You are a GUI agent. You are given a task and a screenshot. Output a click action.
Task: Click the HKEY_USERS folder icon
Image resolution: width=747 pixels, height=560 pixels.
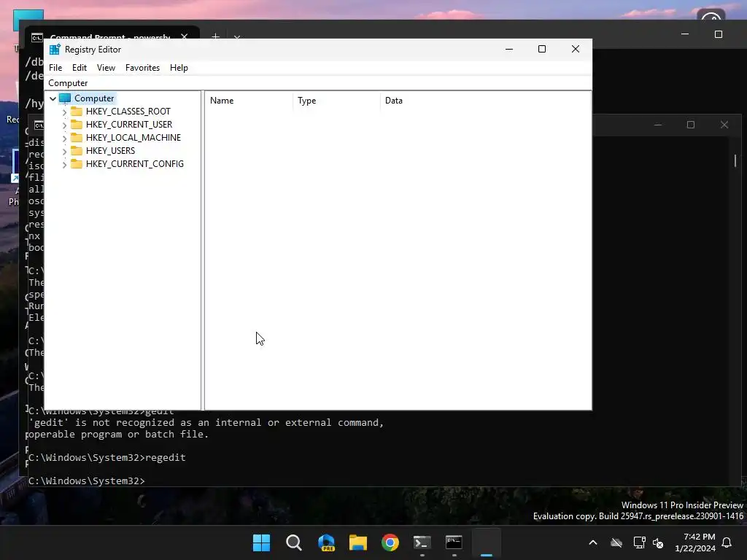(x=76, y=150)
